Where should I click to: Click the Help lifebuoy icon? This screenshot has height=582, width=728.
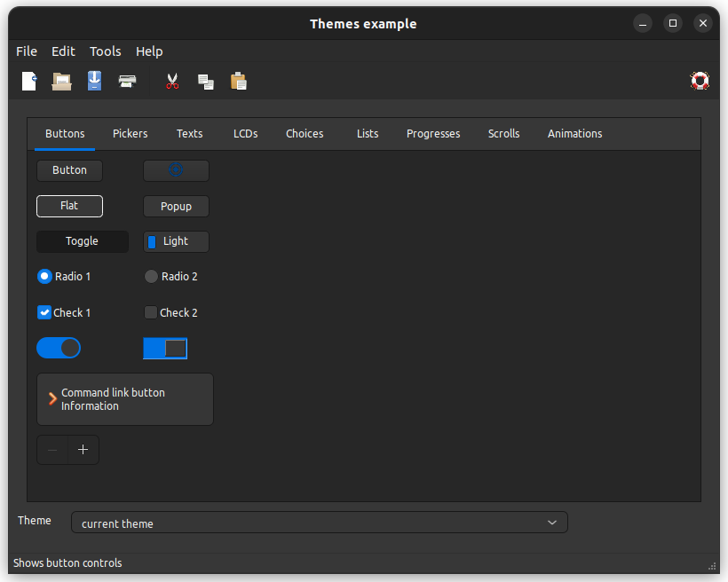point(700,82)
